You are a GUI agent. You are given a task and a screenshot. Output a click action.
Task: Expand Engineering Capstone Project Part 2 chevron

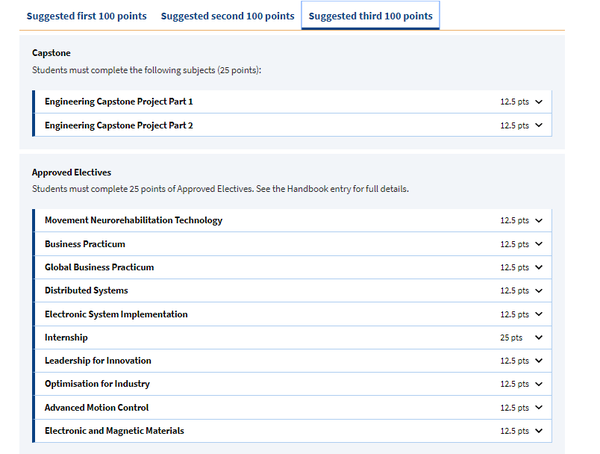click(x=539, y=125)
